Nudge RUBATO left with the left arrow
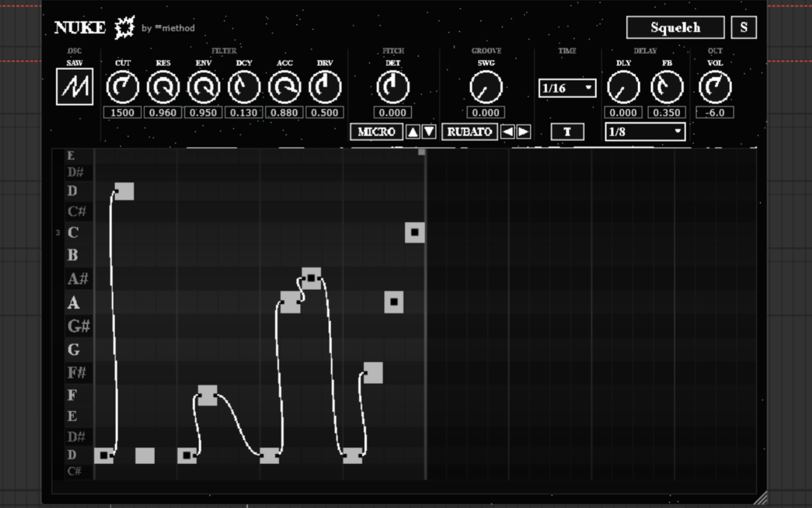 pyautogui.click(x=507, y=132)
